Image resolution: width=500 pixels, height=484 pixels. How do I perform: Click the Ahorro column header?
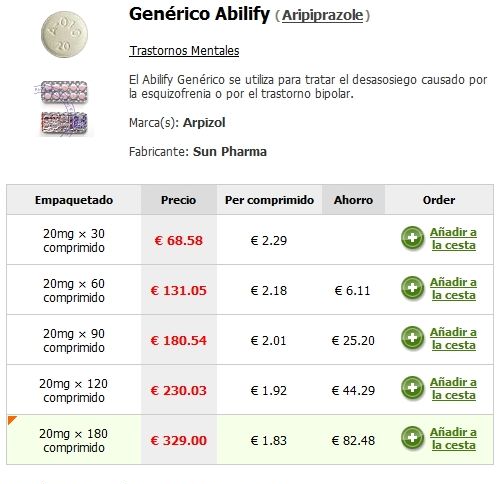pos(353,200)
